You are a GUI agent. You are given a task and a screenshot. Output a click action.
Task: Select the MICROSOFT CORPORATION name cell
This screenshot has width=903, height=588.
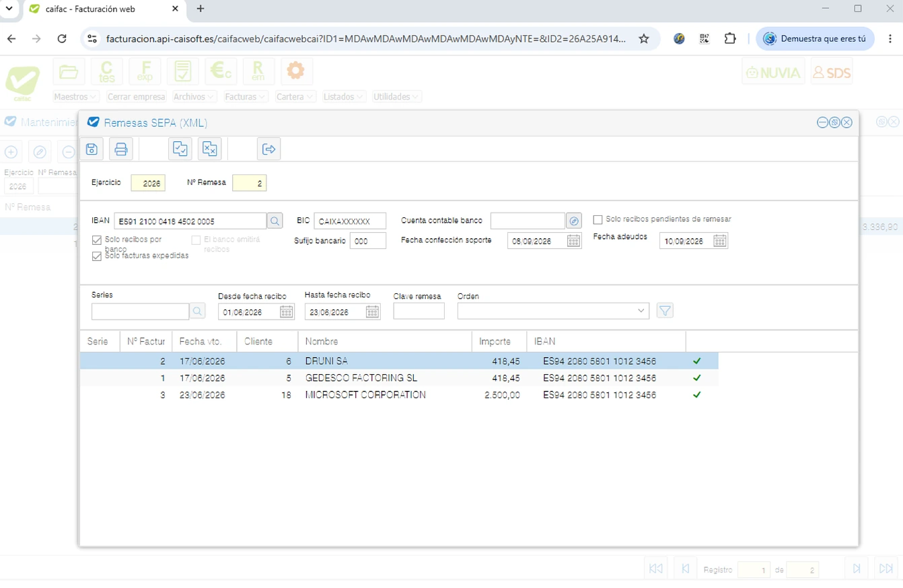coord(365,395)
